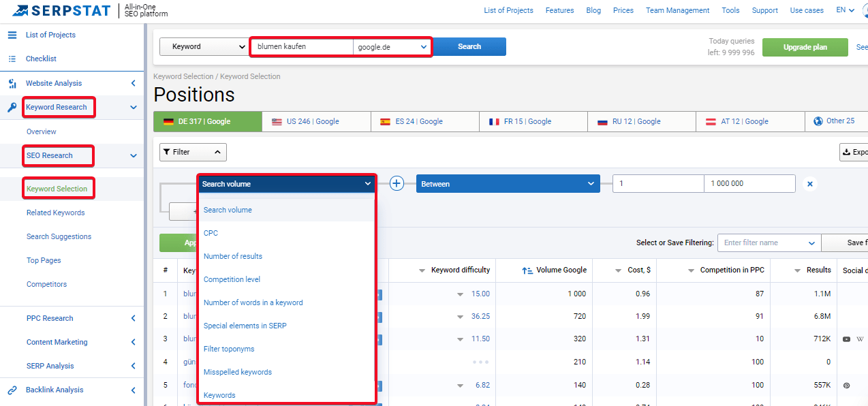Click the sort arrow on Results column

pyautogui.click(x=798, y=270)
